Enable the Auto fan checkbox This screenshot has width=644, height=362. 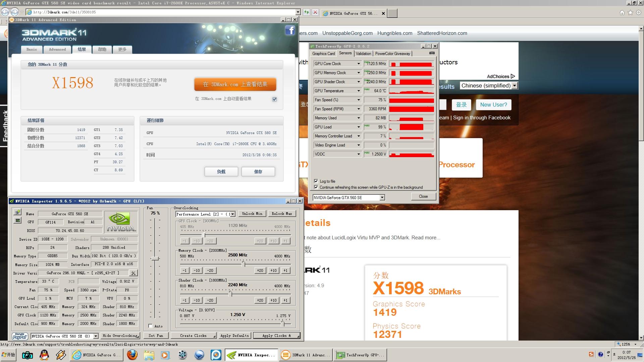pyautogui.click(x=150, y=326)
